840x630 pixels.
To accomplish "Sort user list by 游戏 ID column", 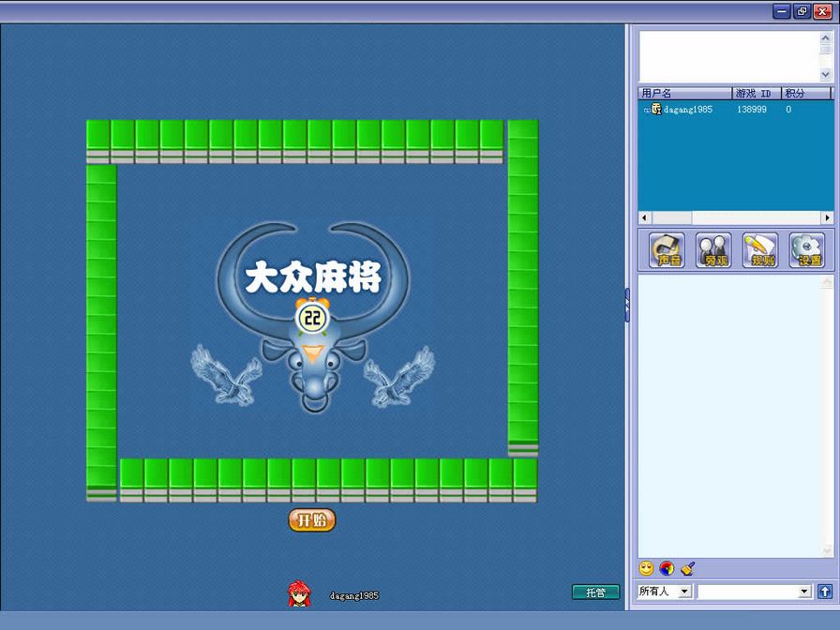I will (757, 93).
